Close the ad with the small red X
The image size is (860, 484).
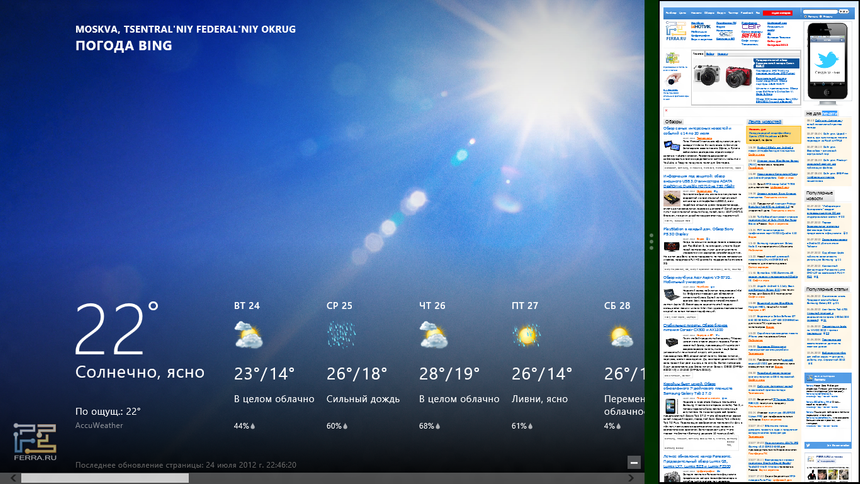666,110
